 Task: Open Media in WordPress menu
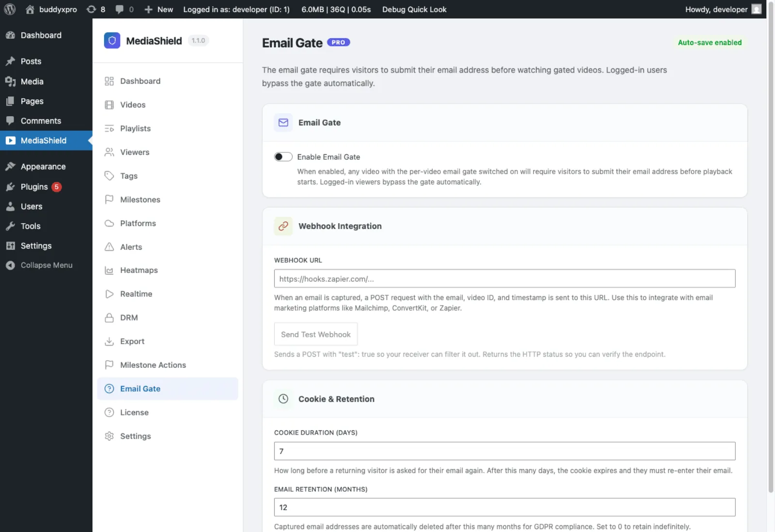click(46, 82)
